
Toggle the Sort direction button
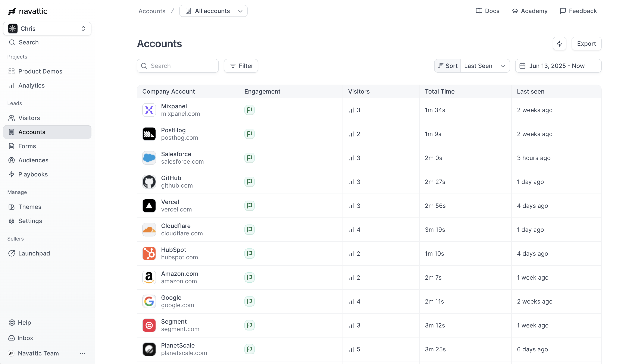point(447,66)
